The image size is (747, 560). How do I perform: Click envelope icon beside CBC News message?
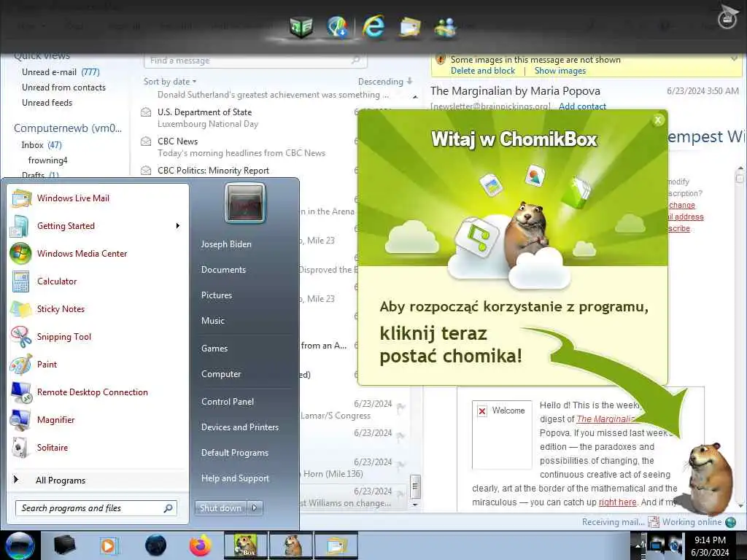tap(146, 141)
